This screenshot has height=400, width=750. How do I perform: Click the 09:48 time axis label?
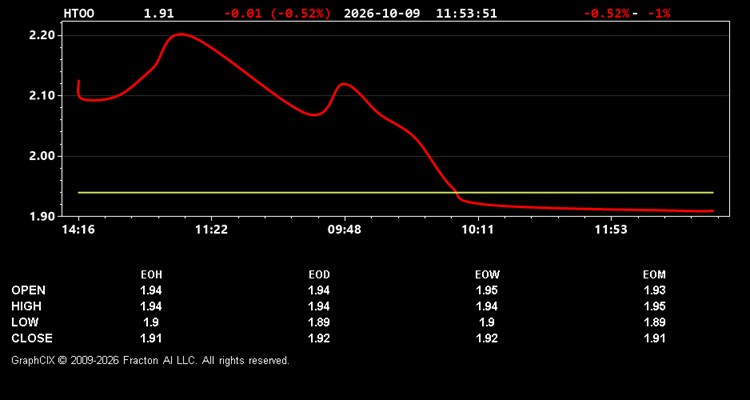click(345, 230)
